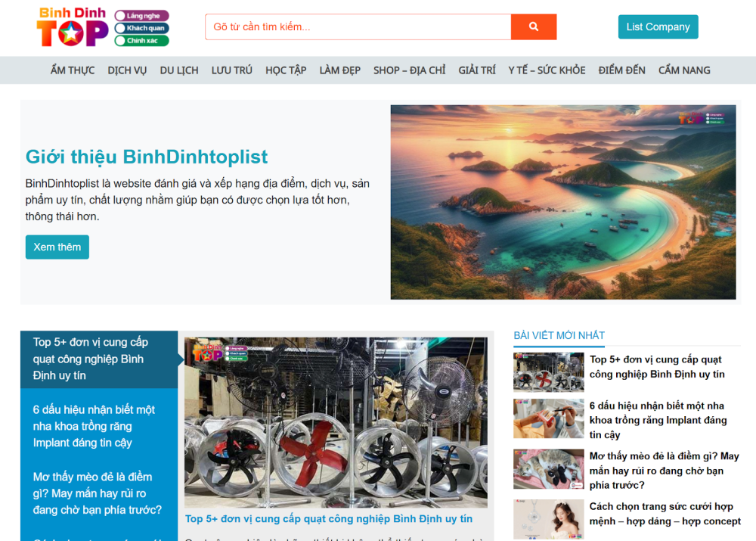The image size is (756, 541).
Task: Click the search input field
Action: pyautogui.click(x=358, y=27)
